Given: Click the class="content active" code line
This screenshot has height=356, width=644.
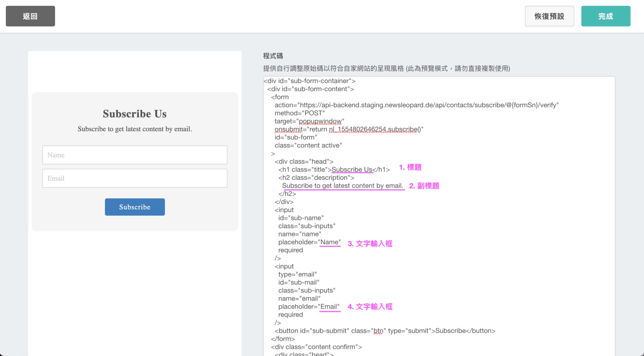Looking at the screenshot, I should point(308,145).
